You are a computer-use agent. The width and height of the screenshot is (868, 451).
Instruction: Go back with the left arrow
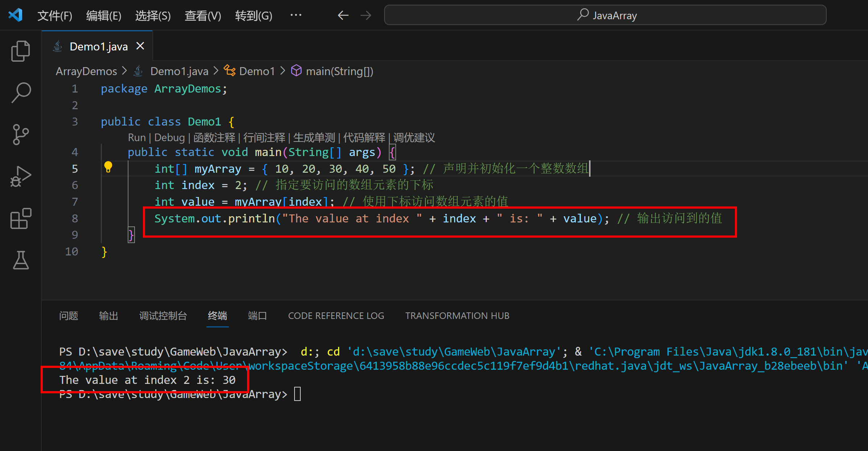(x=343, y=15)
